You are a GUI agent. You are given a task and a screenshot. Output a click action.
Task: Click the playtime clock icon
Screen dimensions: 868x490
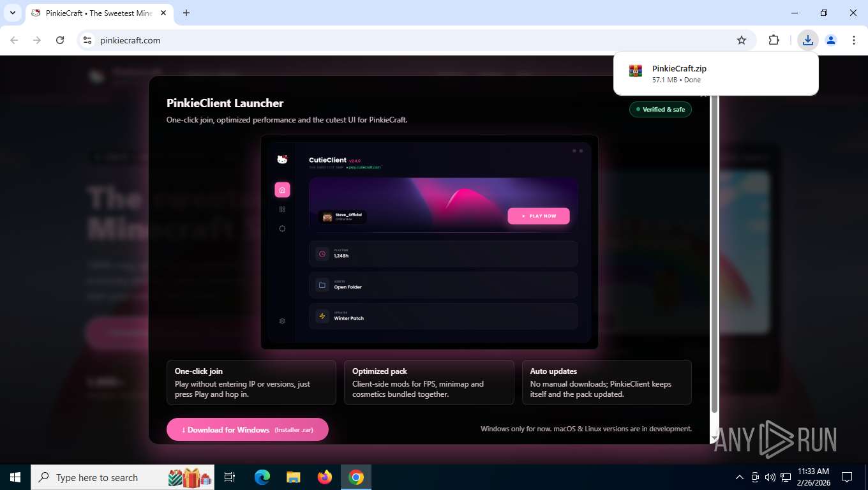point(322,254)
